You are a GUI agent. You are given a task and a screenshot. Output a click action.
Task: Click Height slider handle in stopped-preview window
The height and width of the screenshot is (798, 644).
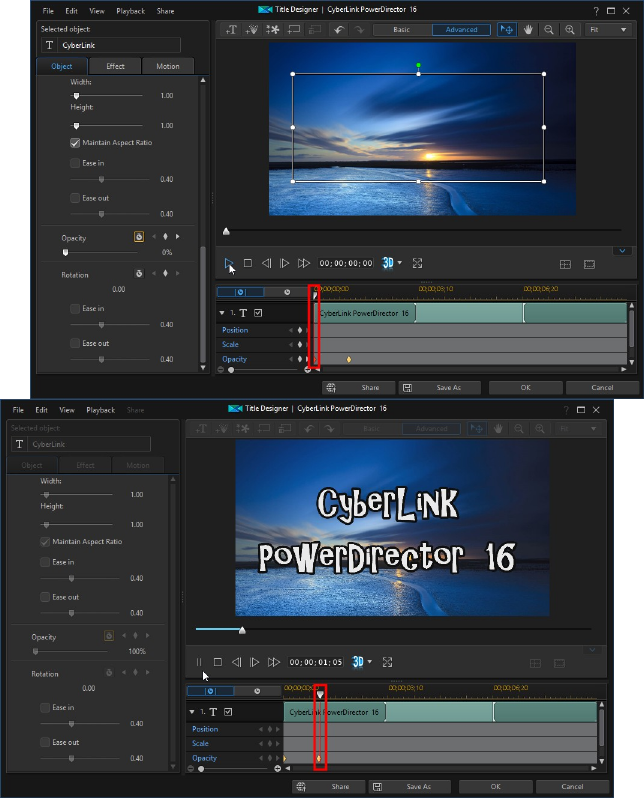(x=76, y=126)
